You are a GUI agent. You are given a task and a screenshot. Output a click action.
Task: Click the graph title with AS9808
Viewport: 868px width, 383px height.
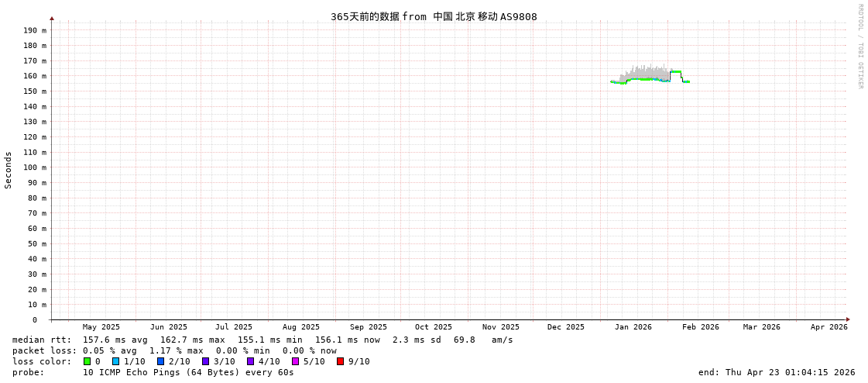434,16
